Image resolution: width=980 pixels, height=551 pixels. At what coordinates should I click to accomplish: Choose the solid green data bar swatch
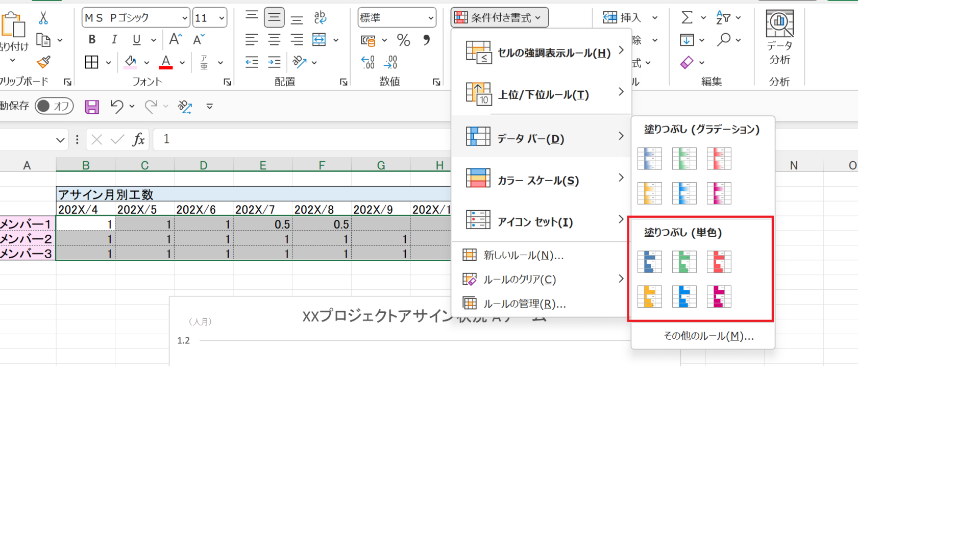684,262
